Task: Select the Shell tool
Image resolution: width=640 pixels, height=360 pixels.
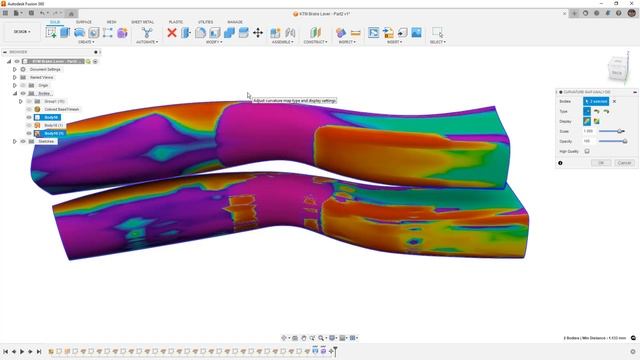Action: 215,33
